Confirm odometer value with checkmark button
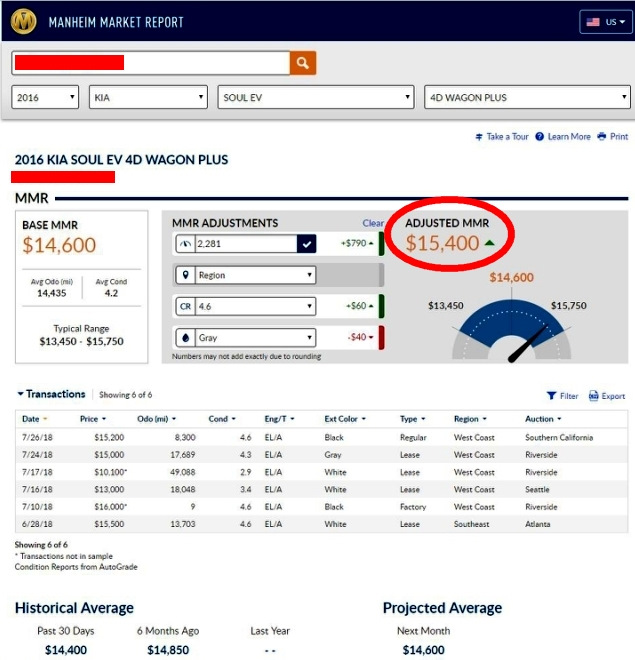This screenshot has height=660, width=635. (306, 244)
